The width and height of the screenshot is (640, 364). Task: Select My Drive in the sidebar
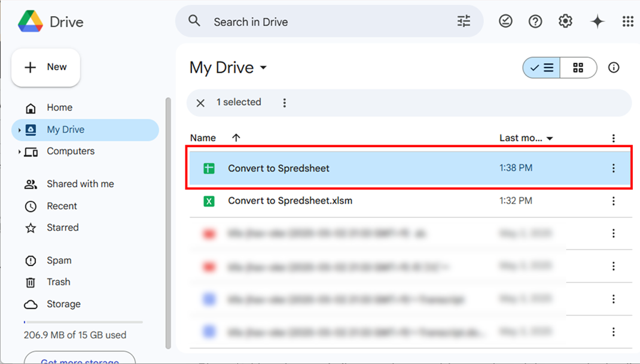pyautogui.click(x=86, y=130)
